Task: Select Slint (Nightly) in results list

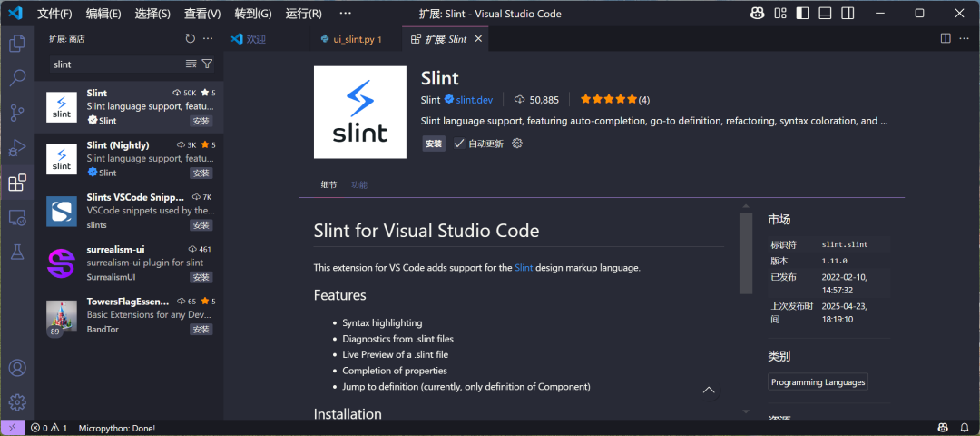Action: (x=129, y=159)
